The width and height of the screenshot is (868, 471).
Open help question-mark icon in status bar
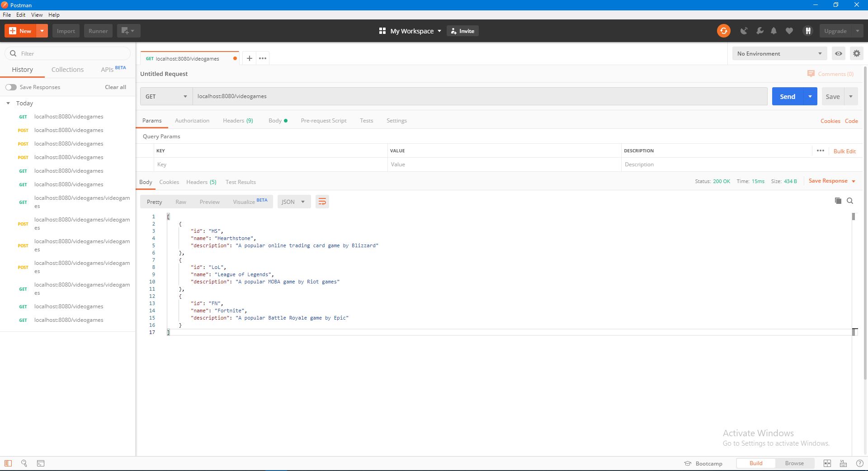coord(859,463)
